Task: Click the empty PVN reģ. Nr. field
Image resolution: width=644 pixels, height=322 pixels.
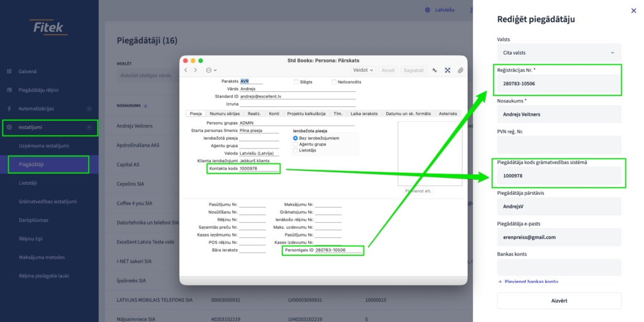Action: tap(559, 145)
